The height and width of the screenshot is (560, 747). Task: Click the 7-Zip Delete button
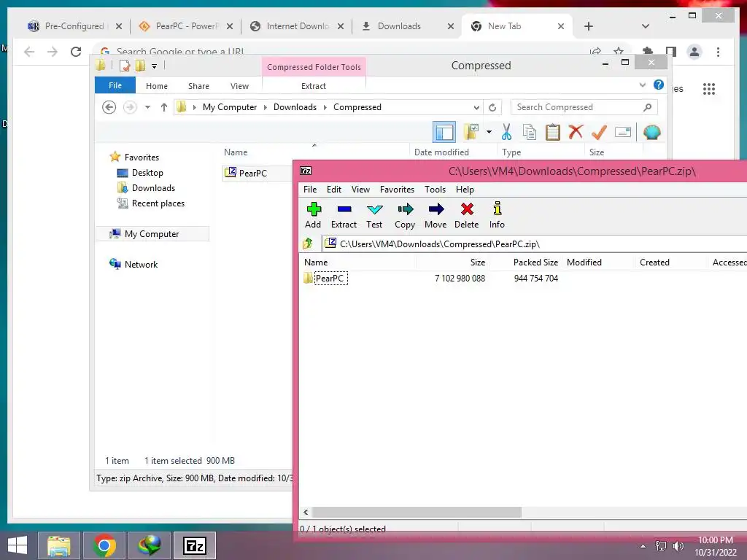click(466, 215)
